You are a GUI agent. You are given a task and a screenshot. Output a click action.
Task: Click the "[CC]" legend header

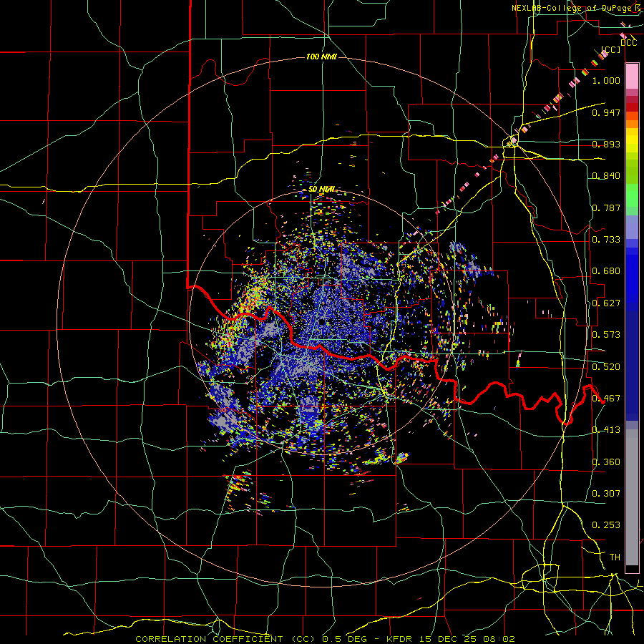click(x=611, y=49)
